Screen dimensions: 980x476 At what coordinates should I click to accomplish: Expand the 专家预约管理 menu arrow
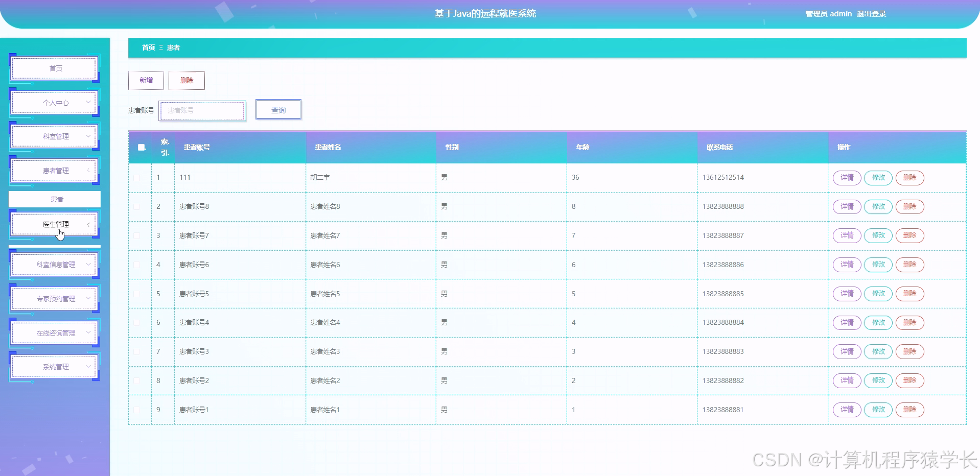[88, 298]
